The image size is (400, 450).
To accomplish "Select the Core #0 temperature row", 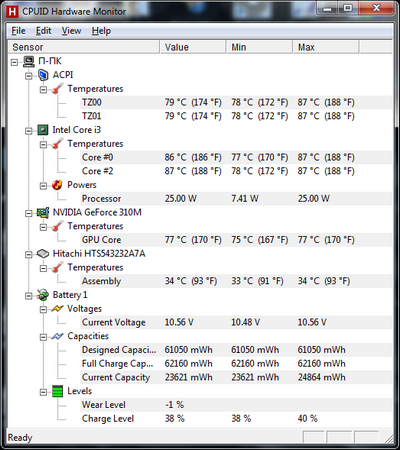I will click(x=236, y=157).
